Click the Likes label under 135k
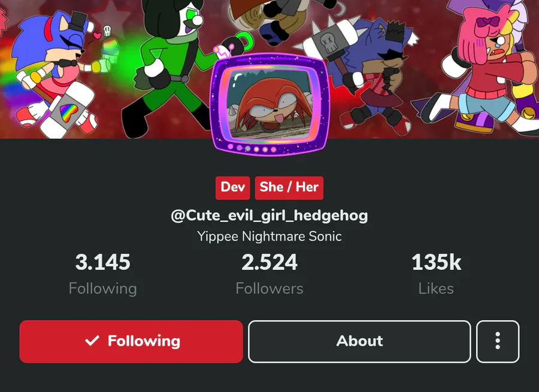Image resolution: width=539 pixels, height=392 pixels. click(436, 288)
